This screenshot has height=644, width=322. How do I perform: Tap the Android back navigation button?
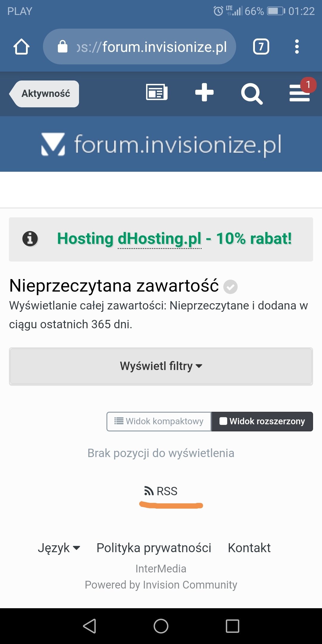pyautogui.click(x=89, y=626)
